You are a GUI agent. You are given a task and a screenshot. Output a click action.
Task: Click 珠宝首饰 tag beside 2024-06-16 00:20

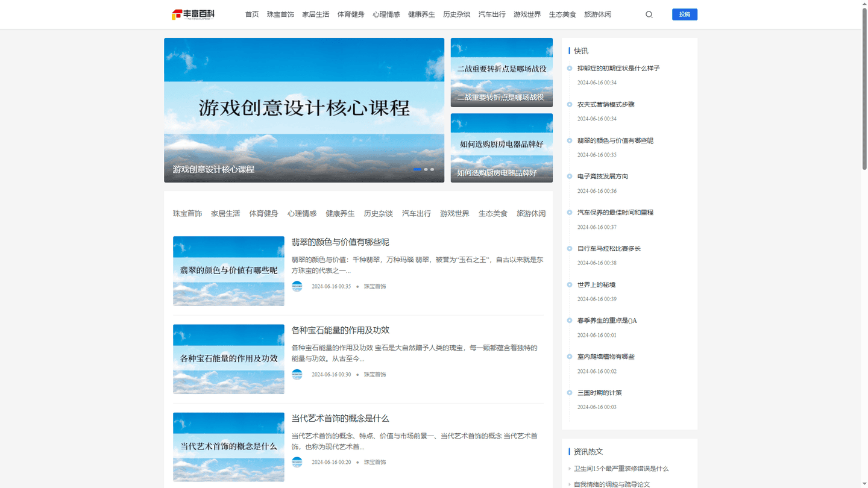point(375,463)
